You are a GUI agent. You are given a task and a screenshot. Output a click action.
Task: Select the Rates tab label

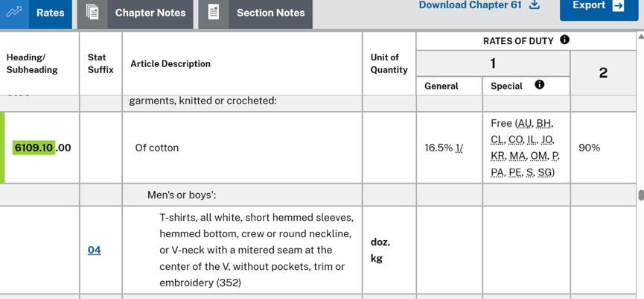pos(50,13)
